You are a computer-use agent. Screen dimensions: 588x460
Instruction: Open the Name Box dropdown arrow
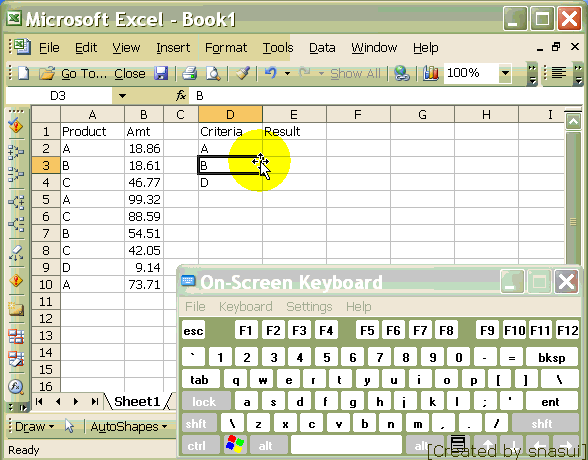[x=122, y=96]
